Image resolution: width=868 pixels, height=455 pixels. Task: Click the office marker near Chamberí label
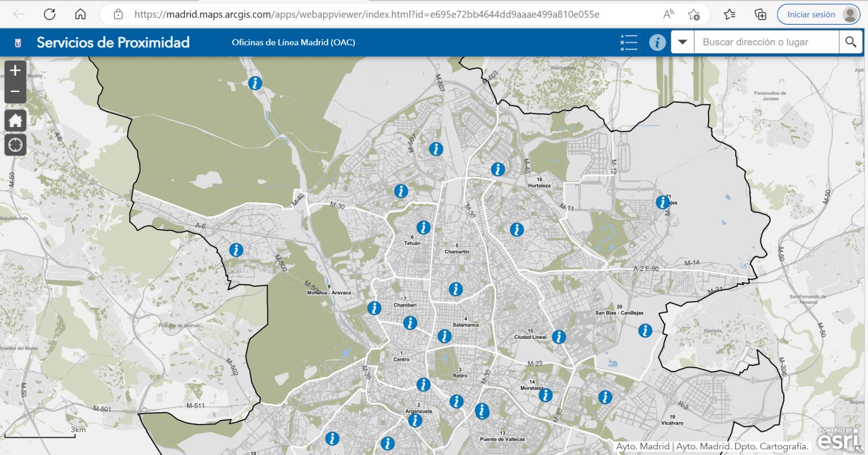410,323
